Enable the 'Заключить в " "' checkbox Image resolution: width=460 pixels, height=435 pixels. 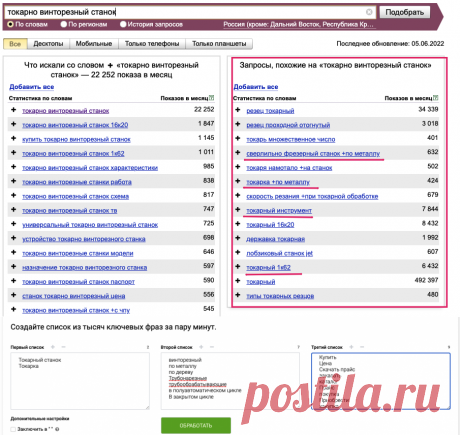click(x=13, y=429)
